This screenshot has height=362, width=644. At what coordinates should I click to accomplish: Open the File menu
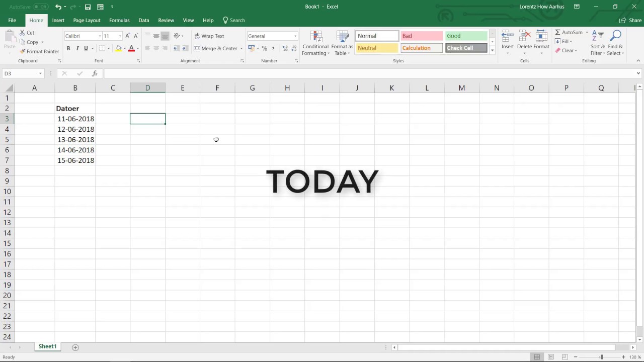[12, 21]
